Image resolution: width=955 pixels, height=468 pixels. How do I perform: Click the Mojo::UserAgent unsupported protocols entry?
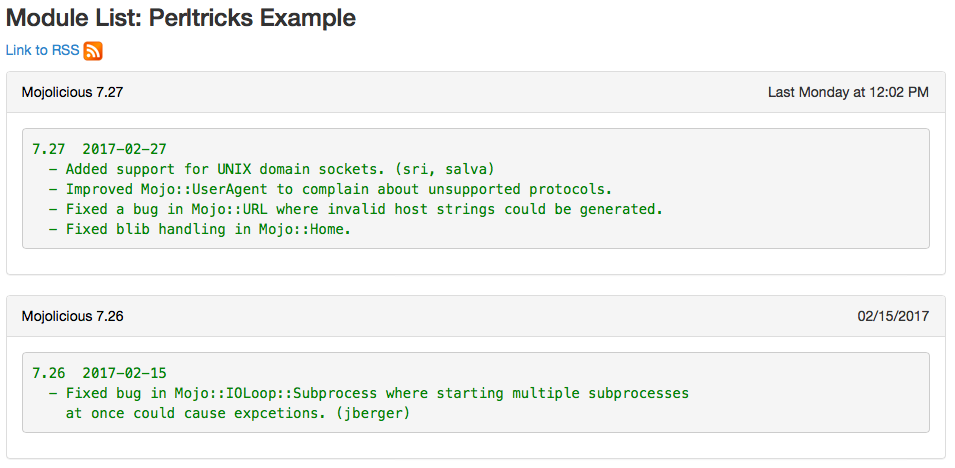pyautogui.click(x=338, y=189)
